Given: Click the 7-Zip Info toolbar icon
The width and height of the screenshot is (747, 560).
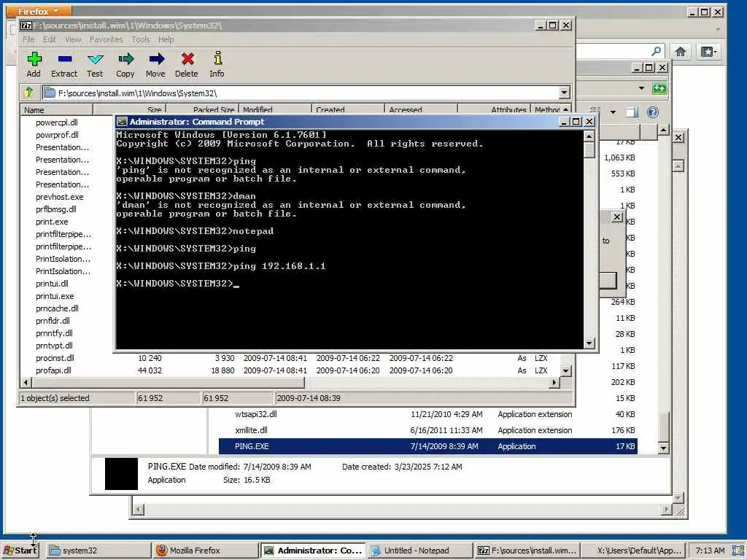Looking at the screenshot, I should (217, 58).
